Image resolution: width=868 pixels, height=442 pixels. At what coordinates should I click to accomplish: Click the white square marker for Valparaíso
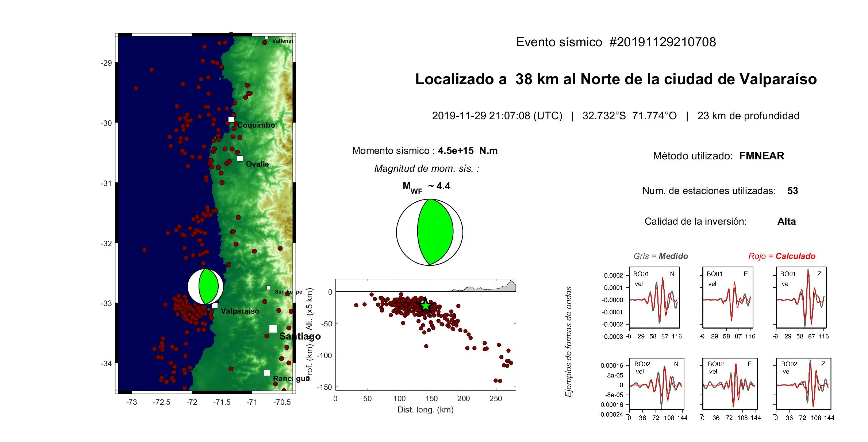click(215, 305)
